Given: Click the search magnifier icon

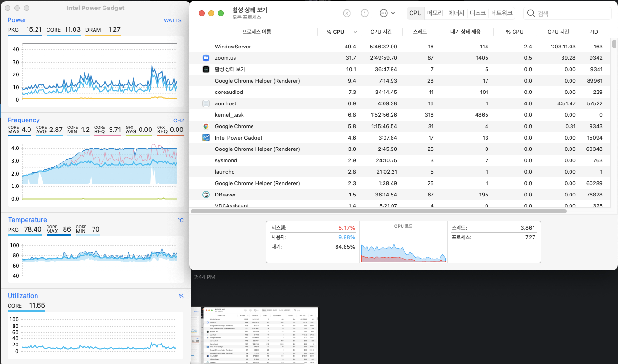Looking at the screenshot, I should [x=531, y=14].
